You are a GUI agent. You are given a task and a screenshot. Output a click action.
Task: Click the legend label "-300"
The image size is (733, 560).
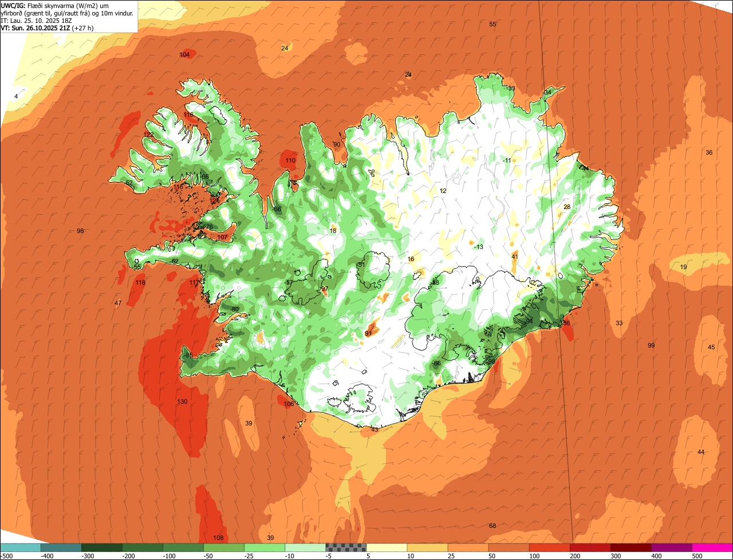pos(88,555)
